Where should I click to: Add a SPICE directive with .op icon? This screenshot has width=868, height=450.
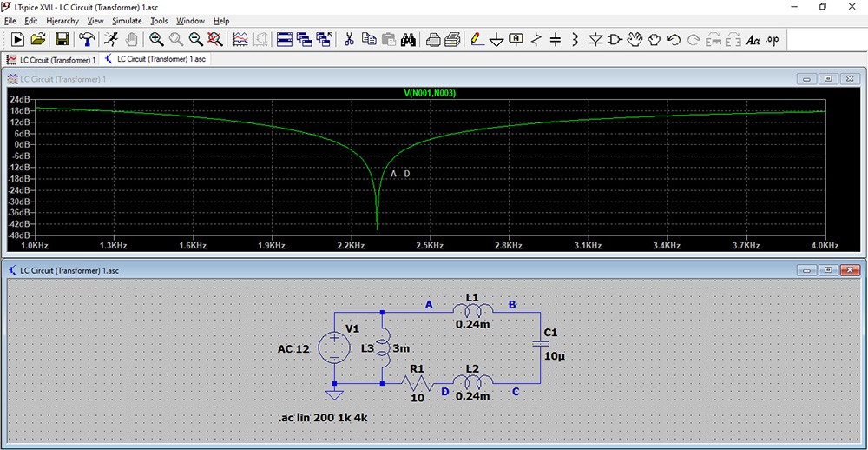click(x=772, y=39)
